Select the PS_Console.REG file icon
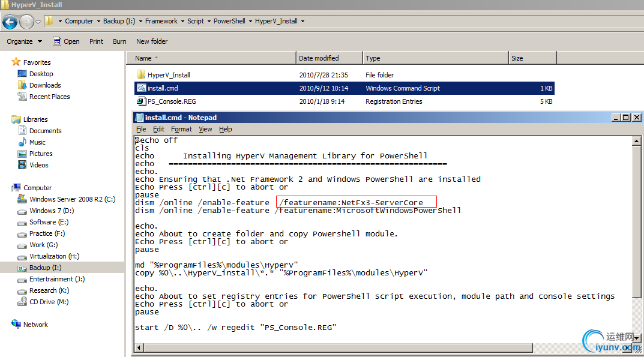644x357 pixels. pyautogui.click(x=142, y=101)
